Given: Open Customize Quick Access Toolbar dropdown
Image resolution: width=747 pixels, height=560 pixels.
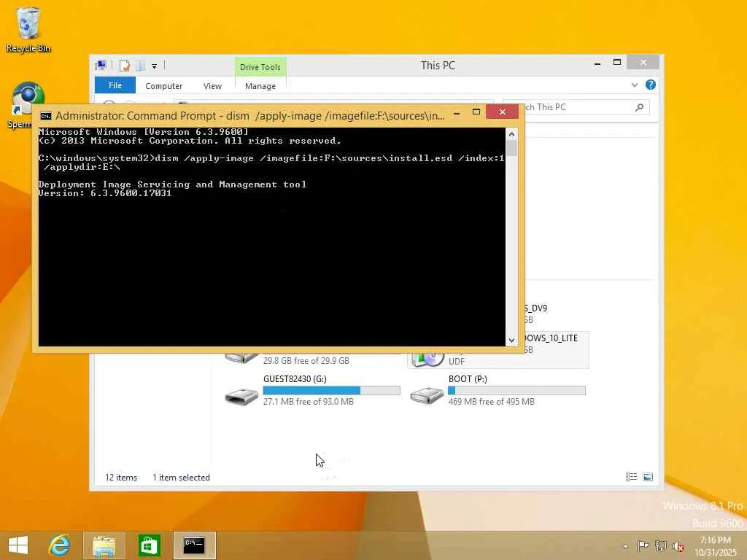Looking at the screenshot, I should tap(155, 66).
